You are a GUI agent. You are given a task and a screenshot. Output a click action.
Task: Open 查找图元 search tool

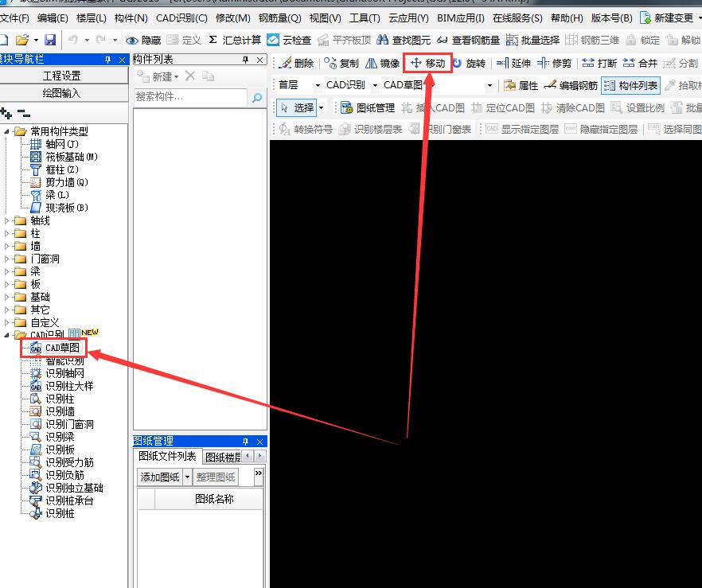pyautogui.click(x=404, y=40)
